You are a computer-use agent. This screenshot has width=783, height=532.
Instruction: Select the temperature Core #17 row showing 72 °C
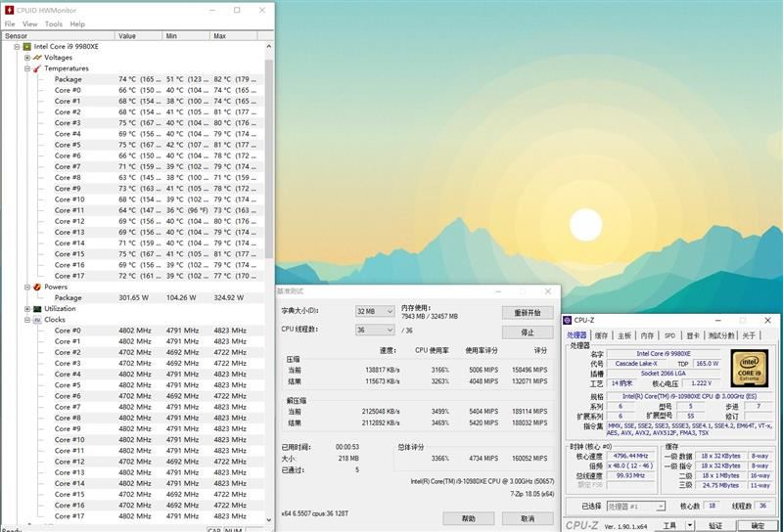(159, 276)
